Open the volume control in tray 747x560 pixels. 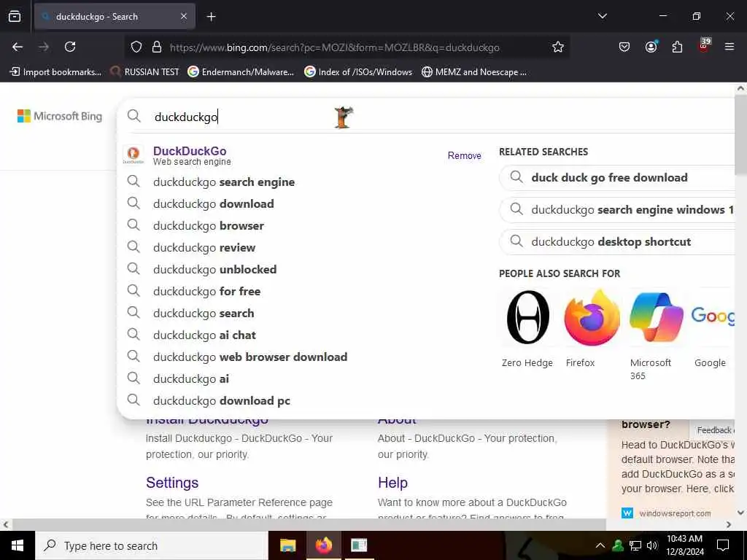pos(652,545)
